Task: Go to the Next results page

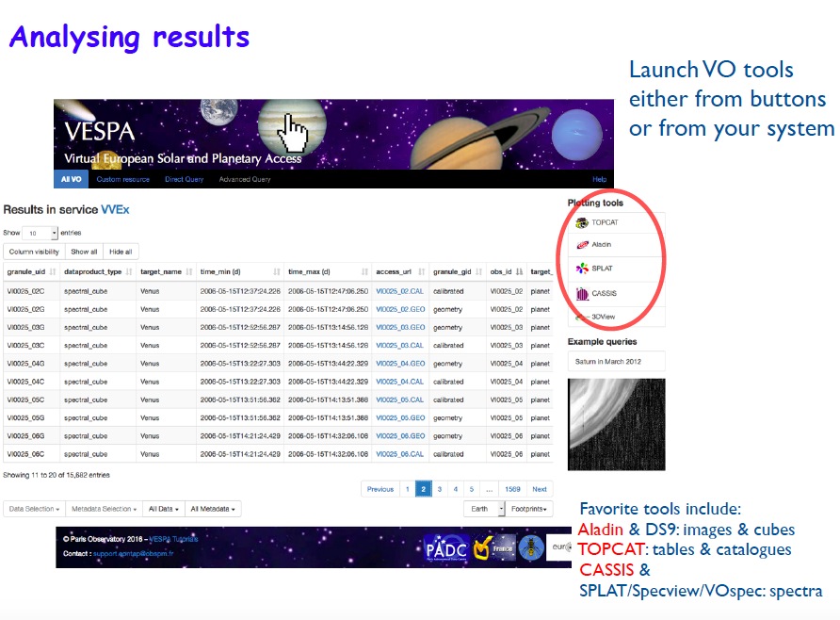Action: pyautogui.click(x=540, y=489)
